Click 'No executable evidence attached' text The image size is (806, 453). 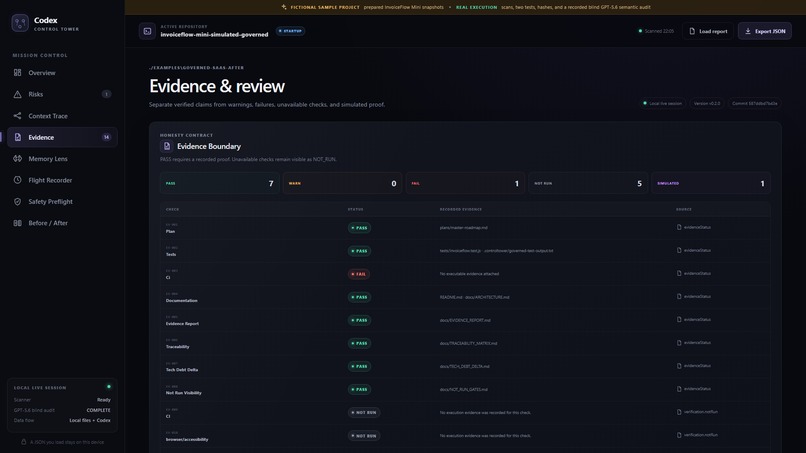pyautogui.click(x=469, y=274)
